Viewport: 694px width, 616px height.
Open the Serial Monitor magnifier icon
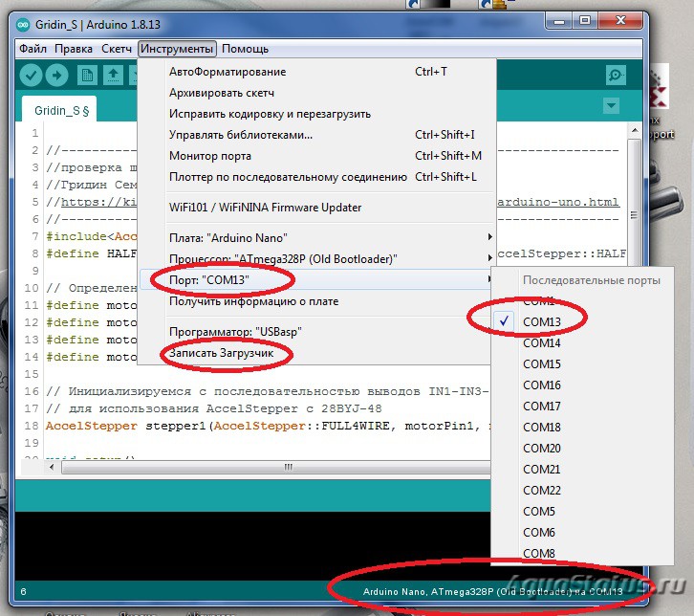[616, 75]
